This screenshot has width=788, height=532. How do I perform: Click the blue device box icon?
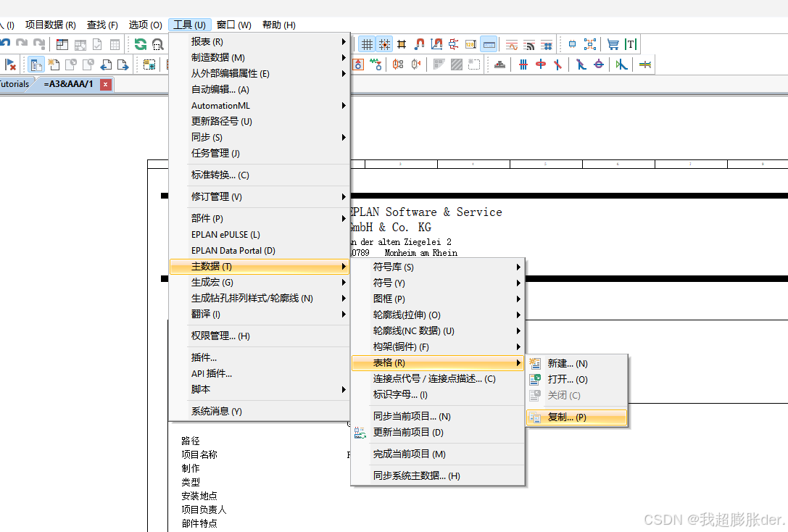pos(572,44)
